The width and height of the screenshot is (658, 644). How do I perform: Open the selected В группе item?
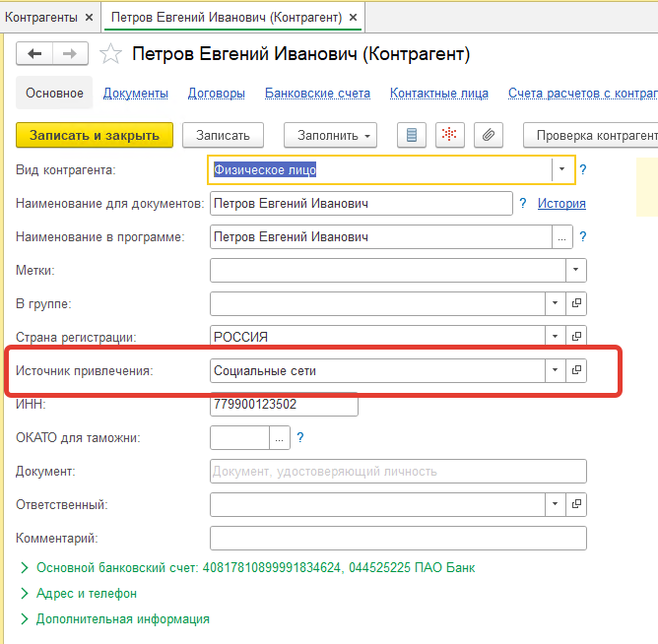tap(576, 303)
